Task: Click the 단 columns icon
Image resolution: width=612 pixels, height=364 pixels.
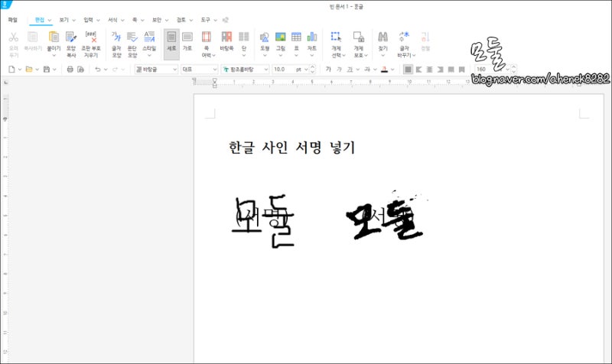Action: 244,37
